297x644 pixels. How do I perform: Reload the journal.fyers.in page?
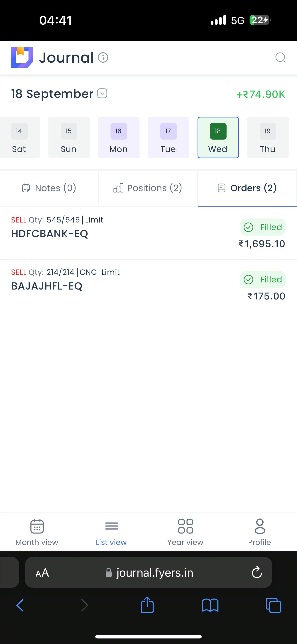click(257, 572)
